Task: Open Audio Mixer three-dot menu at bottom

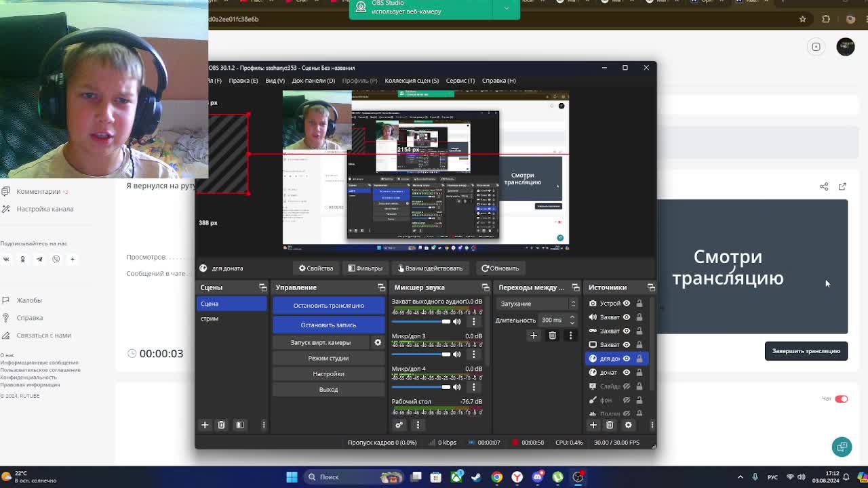Action: click(418, 425)
